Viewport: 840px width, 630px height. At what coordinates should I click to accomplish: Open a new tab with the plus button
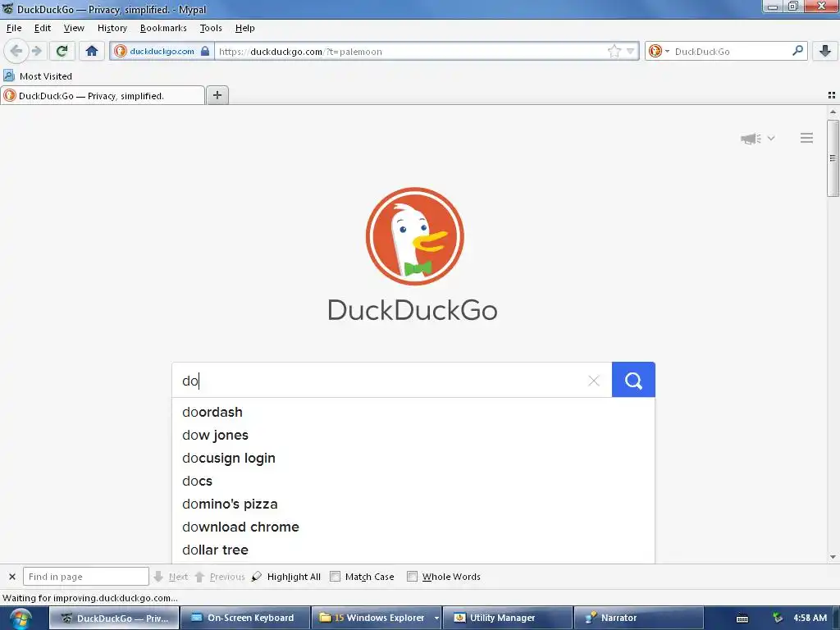pos(217,95)
